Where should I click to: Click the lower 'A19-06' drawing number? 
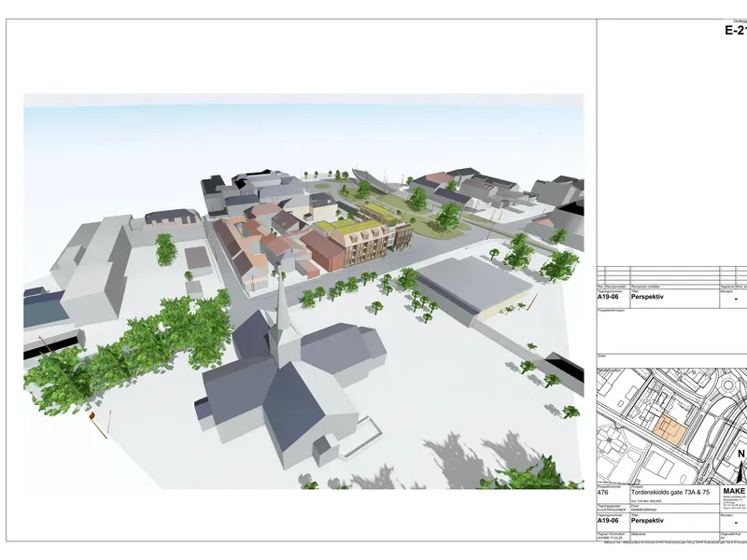pyautogui.click(x=608, y=521)
